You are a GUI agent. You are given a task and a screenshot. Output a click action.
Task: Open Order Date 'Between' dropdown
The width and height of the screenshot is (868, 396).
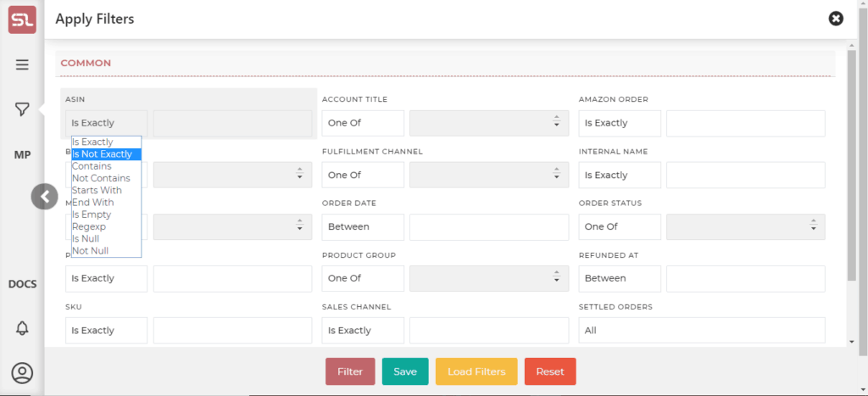click(x=363, y=226)
